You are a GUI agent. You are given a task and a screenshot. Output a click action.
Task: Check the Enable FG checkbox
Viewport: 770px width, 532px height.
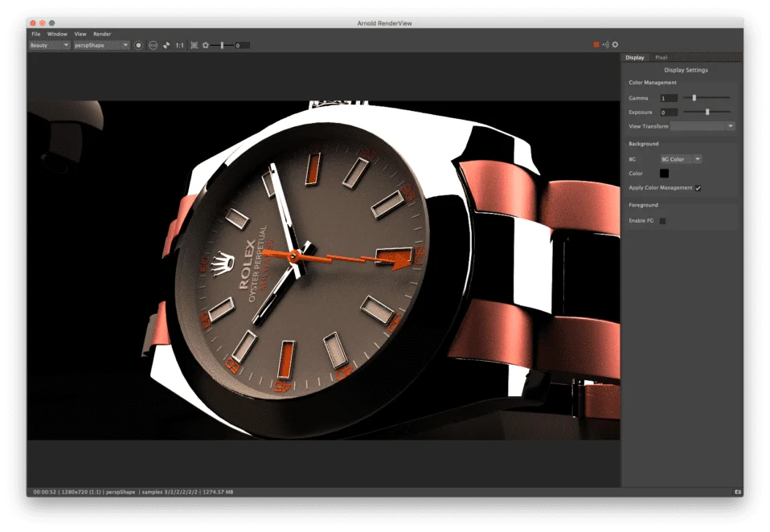[662, 221]
